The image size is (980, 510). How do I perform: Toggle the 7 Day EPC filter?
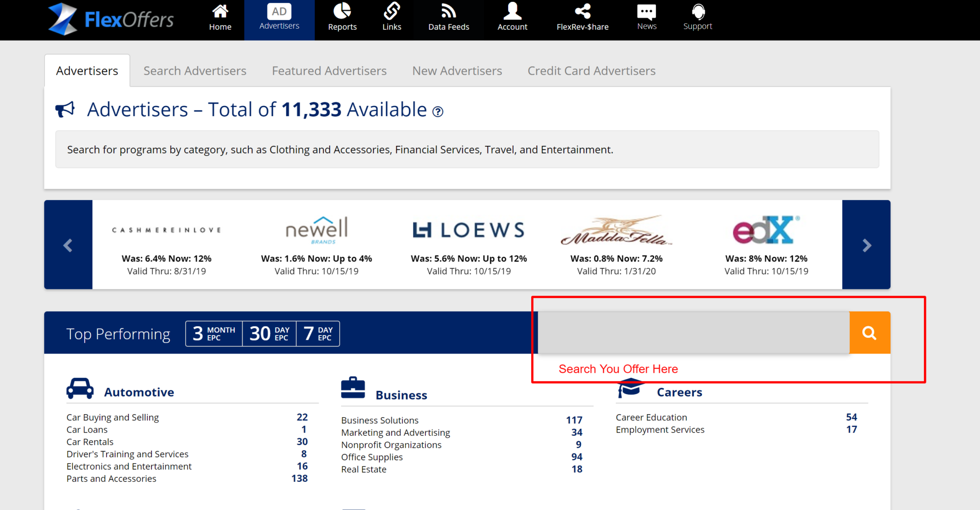point(318,333)
